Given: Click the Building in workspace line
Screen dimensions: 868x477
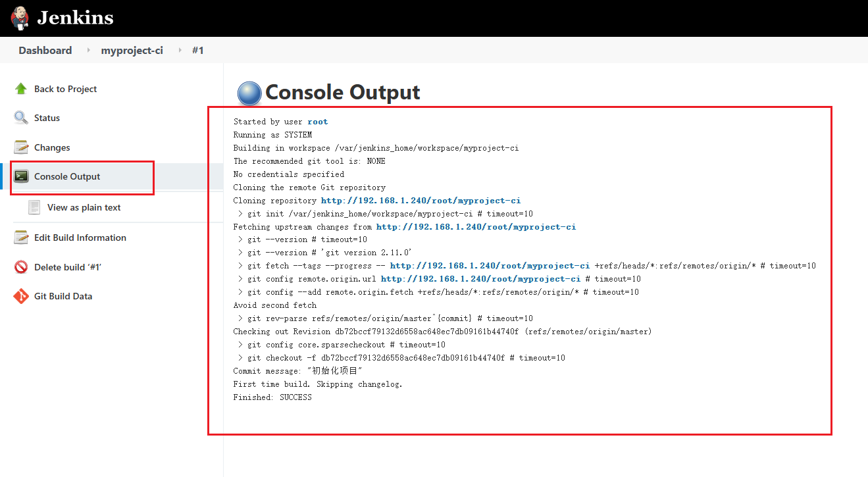Looking at the screenshot, I should tap(376, 148).
